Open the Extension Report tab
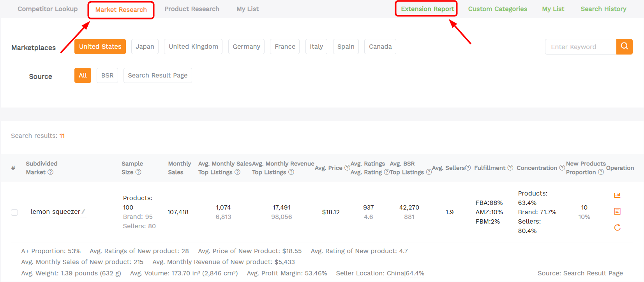644x282 pixels. (427, 9)
